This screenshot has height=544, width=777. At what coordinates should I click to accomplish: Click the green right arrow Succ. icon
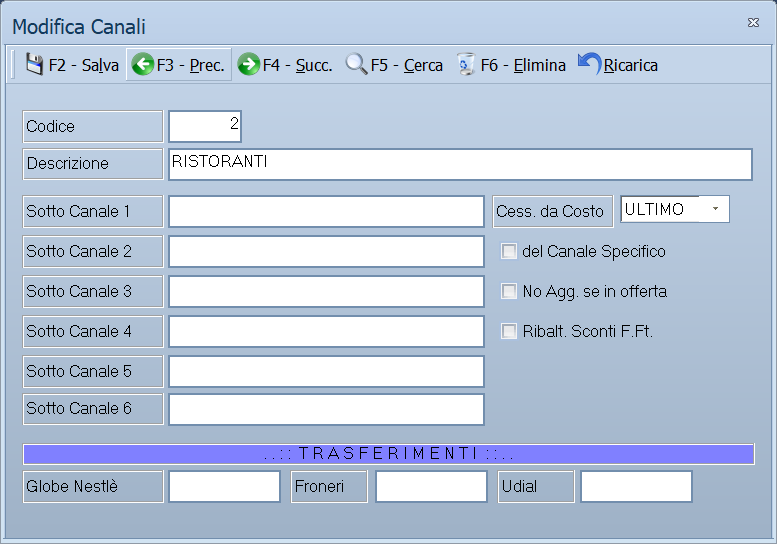tap(248, 64)
